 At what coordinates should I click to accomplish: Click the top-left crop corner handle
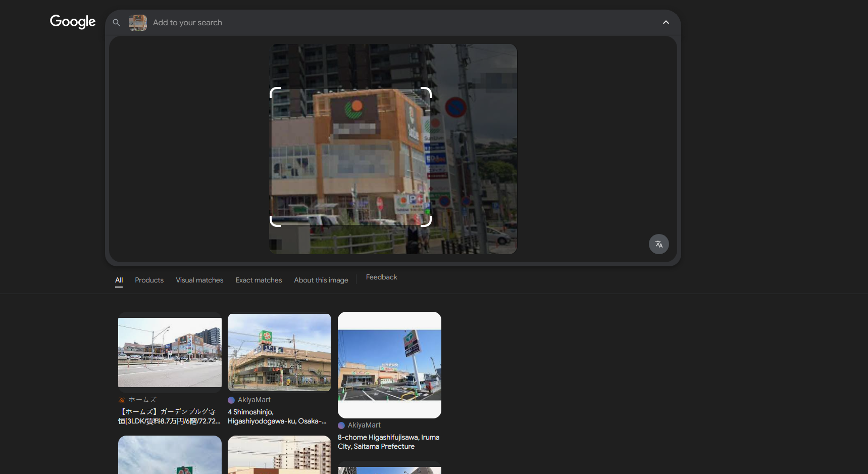coord(275,92)
